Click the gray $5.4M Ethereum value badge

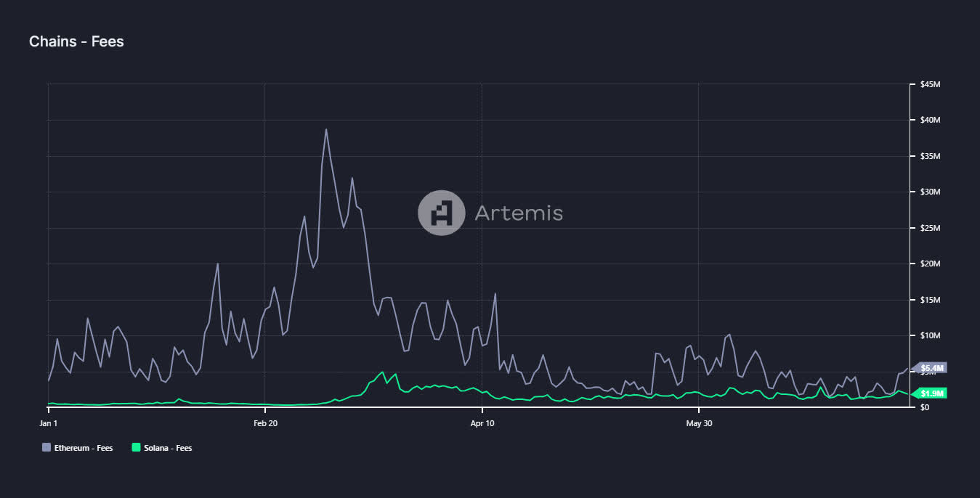931,368
